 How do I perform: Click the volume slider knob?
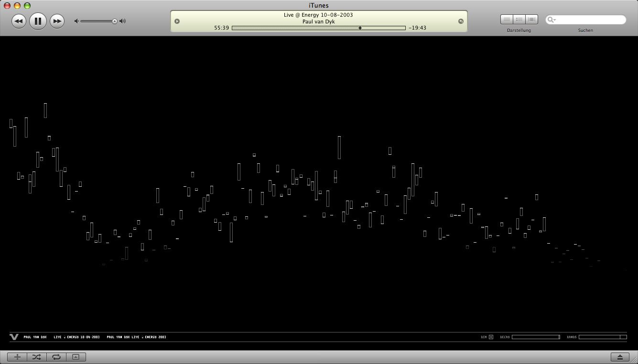pyautogui.click(x=115, y=21)
